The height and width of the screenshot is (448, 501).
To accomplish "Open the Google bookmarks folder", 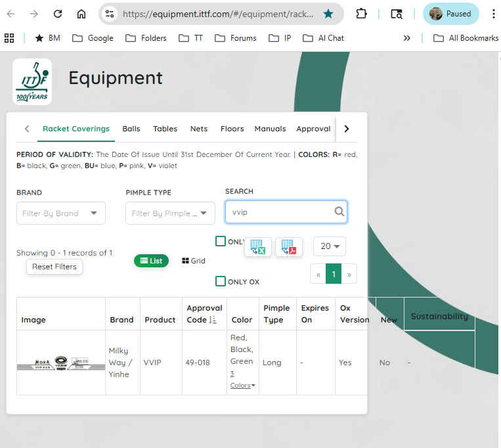I will pyautogui.click(x=93, y=38).
